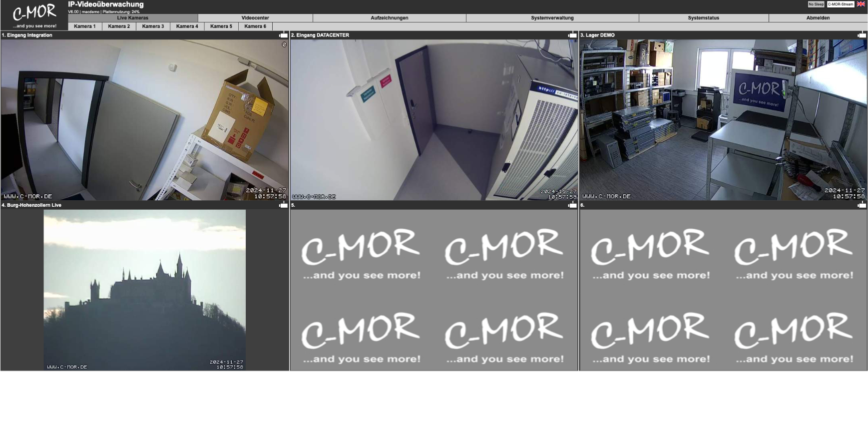Screen dimensions: 868x437
Task: Open the Systemstatus menu
Action: pos(704,18)
